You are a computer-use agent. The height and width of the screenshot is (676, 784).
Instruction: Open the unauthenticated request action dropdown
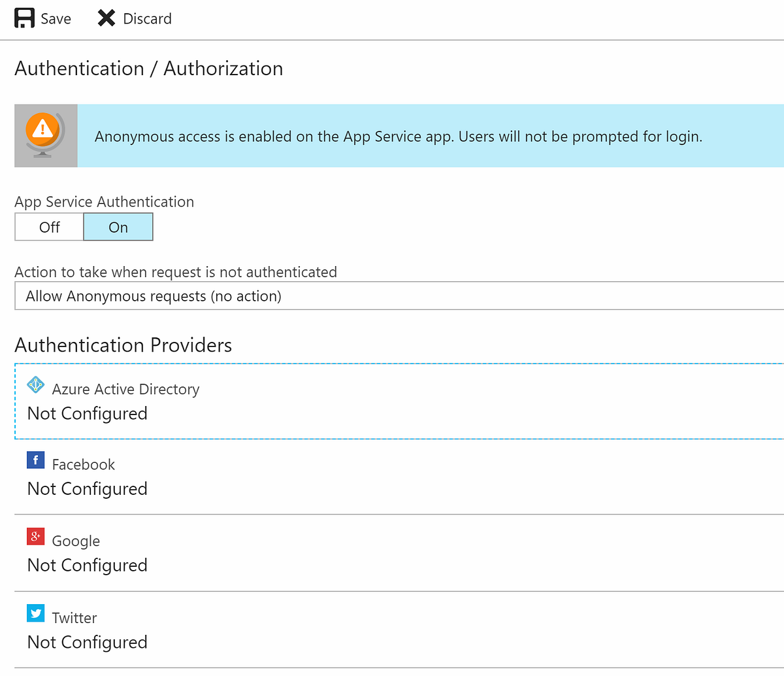[x=392, y=296]
